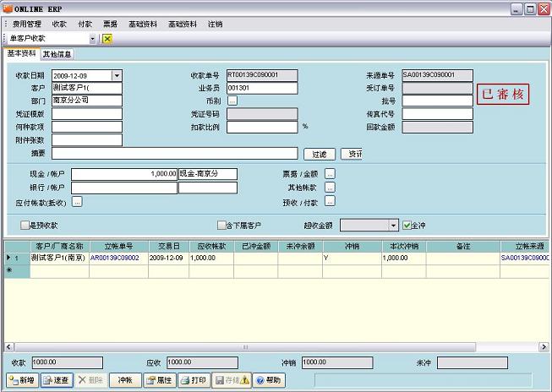552x392 pixels.
Task: Open 帮助 (Help) from bottom toolbar
Action: coord(269,380)
